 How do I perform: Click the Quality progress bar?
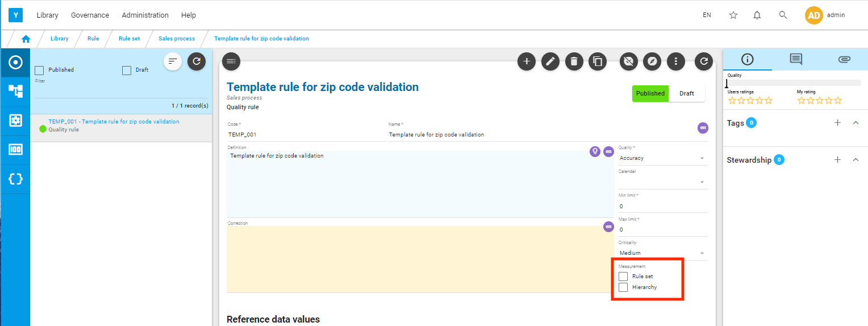[x=794, y=83]
